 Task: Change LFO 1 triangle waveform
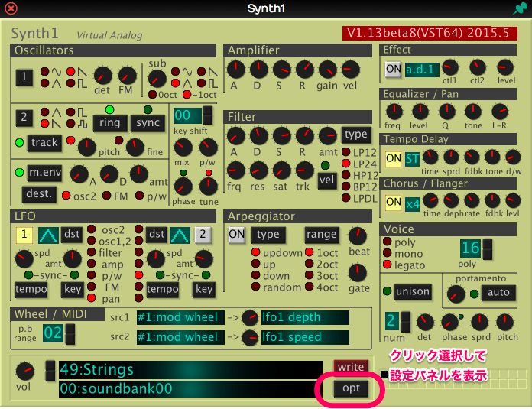pyautogui.click(x=48, y=235)
